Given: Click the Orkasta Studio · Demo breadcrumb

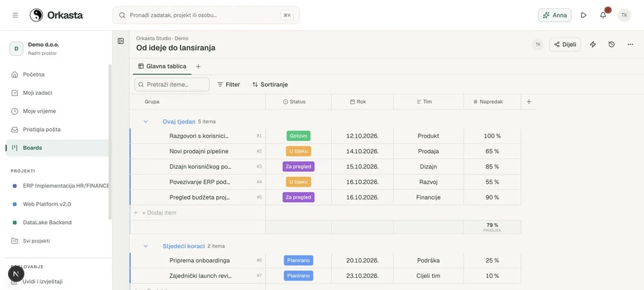Looking at the screenshot, I should 162,38.
